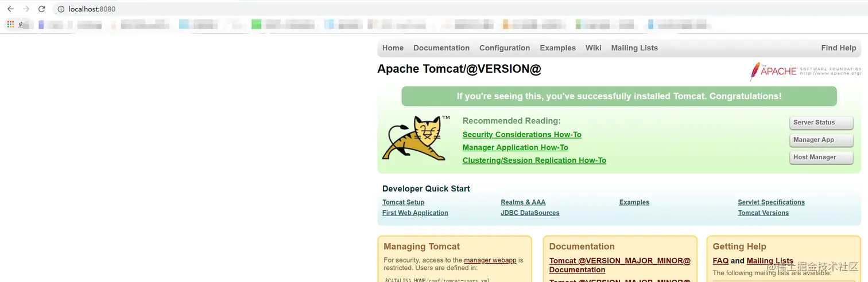868x282 pixels.
Task: Click the Recommended Reading heading
Action: [x=511, y=121]
